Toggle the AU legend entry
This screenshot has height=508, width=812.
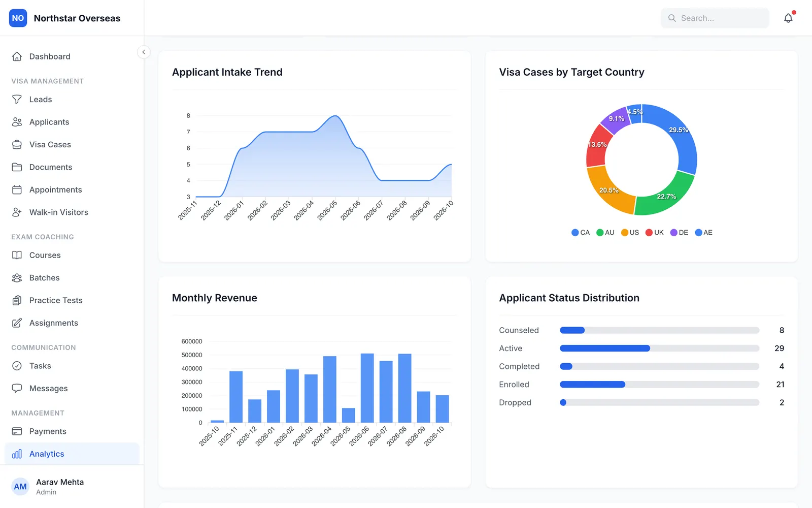605,233
